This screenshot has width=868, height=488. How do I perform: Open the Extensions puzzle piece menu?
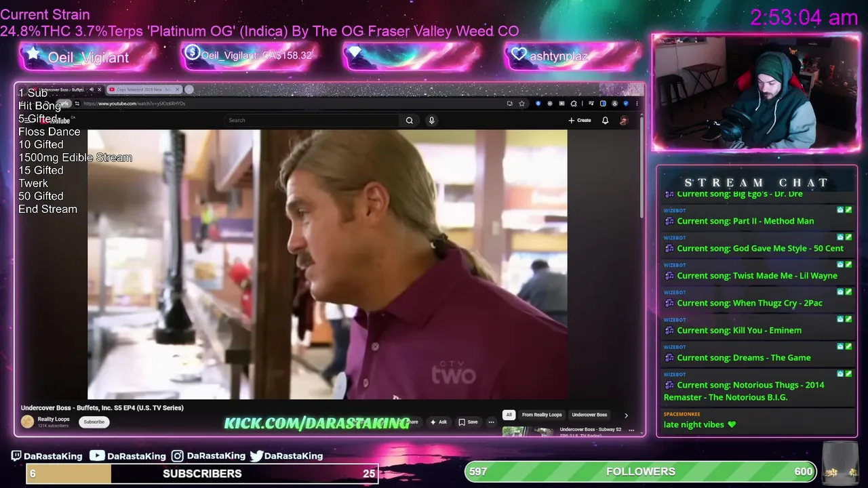click(x=574, y=104)
